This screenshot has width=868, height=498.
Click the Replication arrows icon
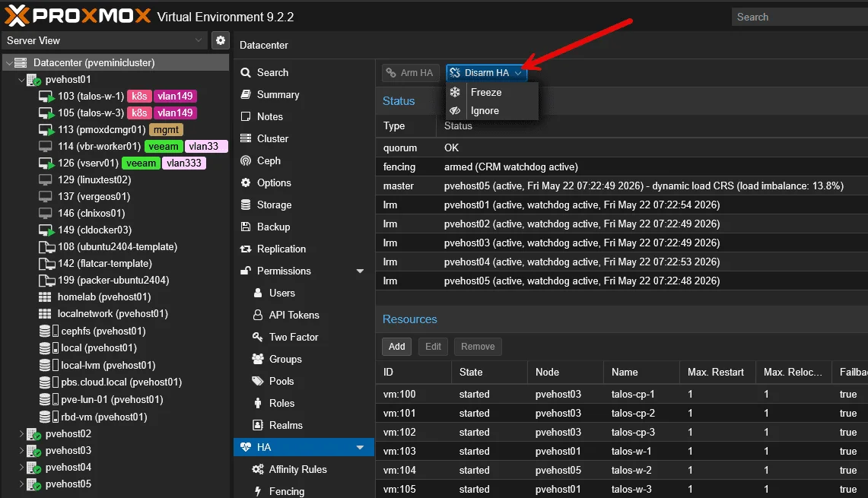246,249
